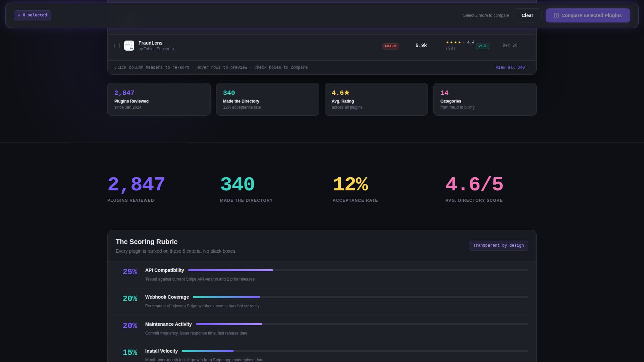Viewport: 644px width, 362px height.
Task: Click the FraudLens plugin thumbnail icon
Action: [129, 46]
